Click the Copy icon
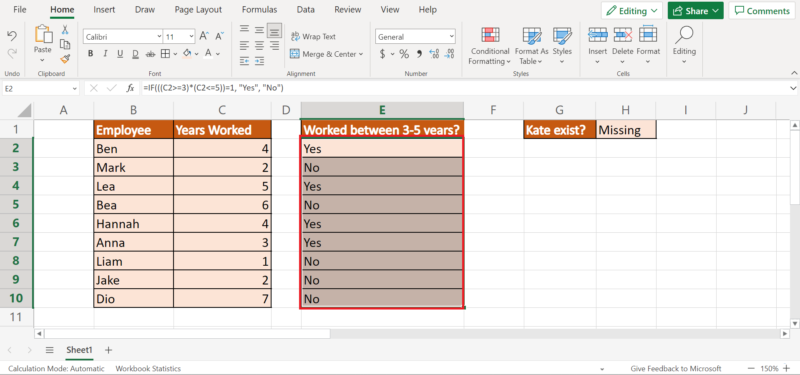 click(65, 44)
